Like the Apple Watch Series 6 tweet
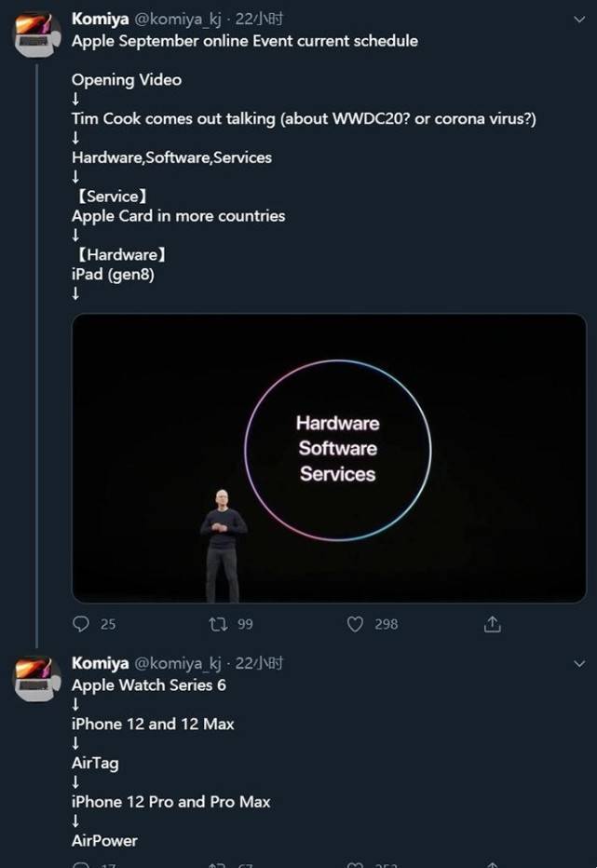This screenshot has width=597, height=868. point(355,864)
